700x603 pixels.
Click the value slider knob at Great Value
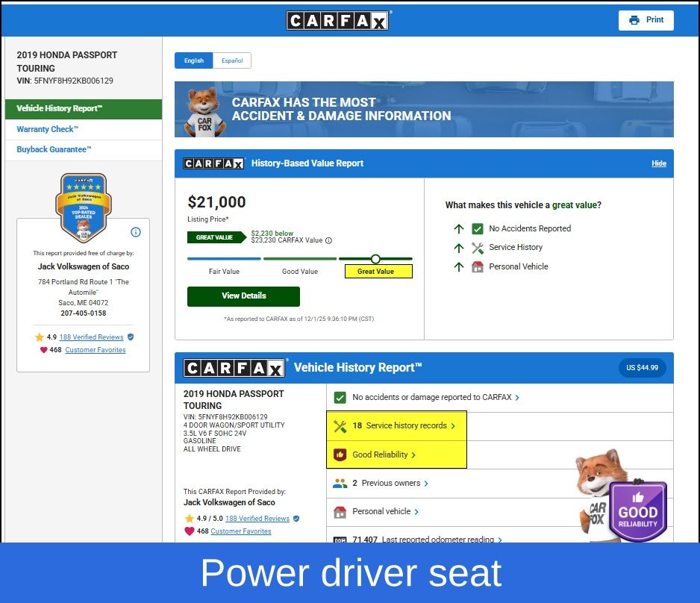[x=375, y=259]
